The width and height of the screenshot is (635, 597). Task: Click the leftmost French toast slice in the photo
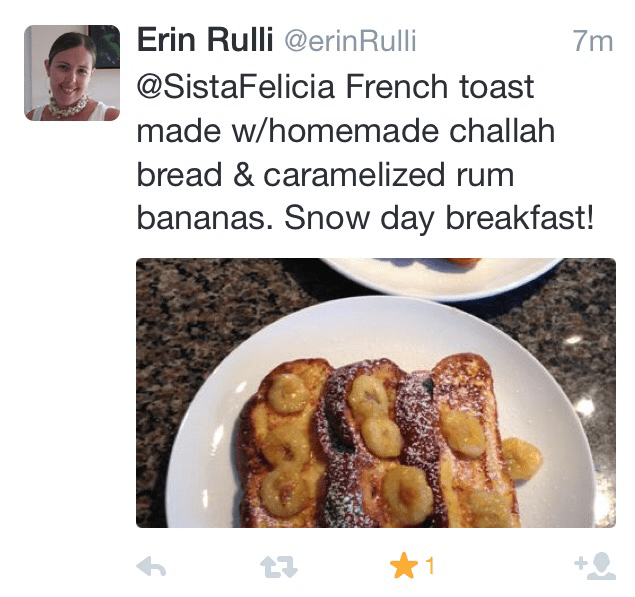coord(280,440)
